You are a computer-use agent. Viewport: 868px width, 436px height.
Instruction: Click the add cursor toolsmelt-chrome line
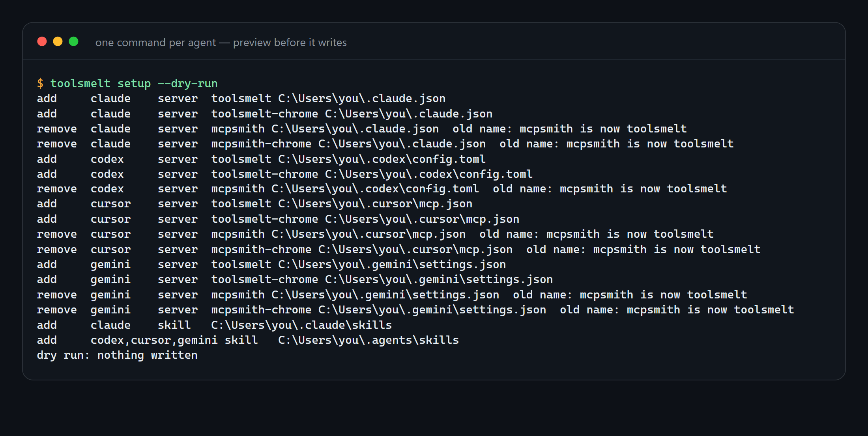(278, 219)
